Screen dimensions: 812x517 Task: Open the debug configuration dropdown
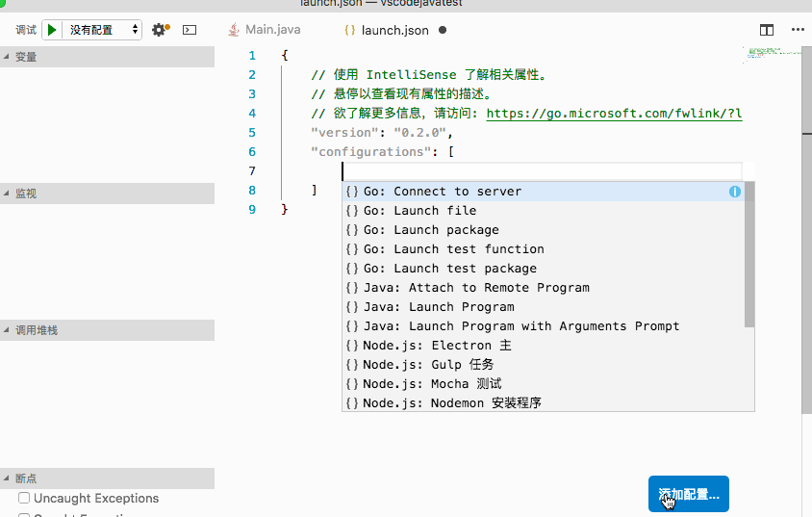click(104, 30)
